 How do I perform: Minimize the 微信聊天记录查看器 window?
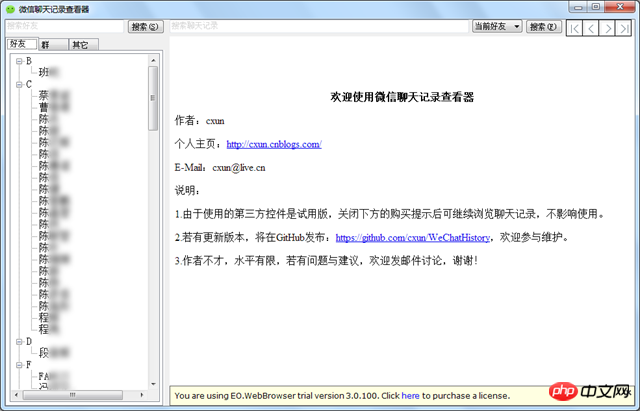click(578, 7)
